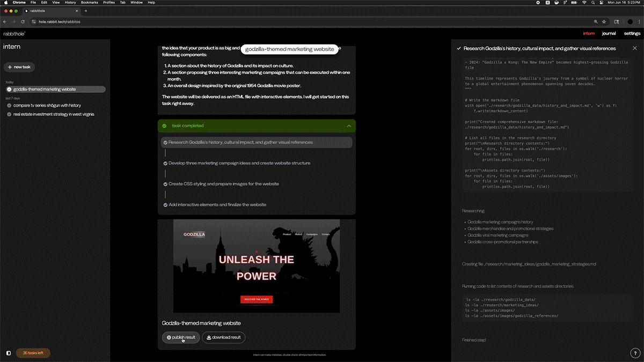
Task: Click completed check on godzilla-themed marketing website task
Action: coord(9,89)
